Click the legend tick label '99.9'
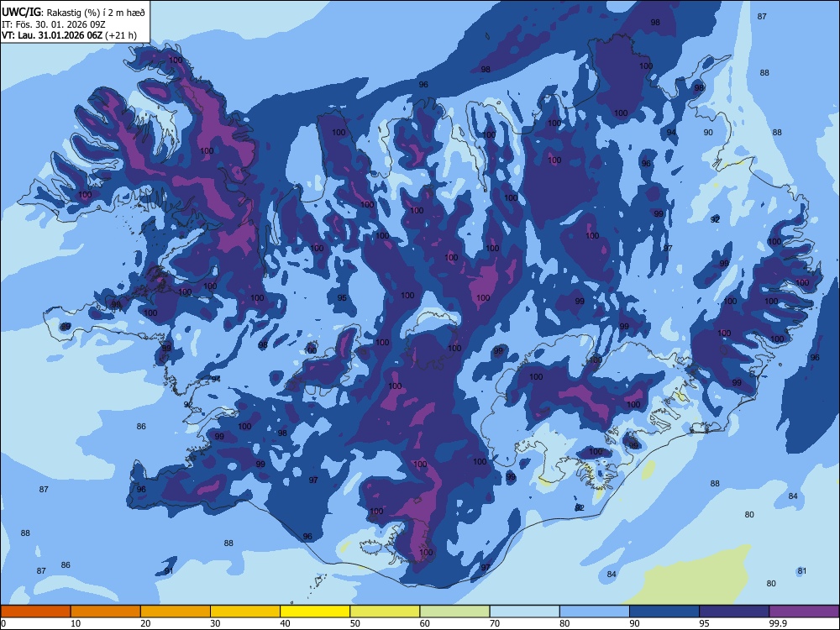This screenshot has height=630, width=840. coord(779,623)
